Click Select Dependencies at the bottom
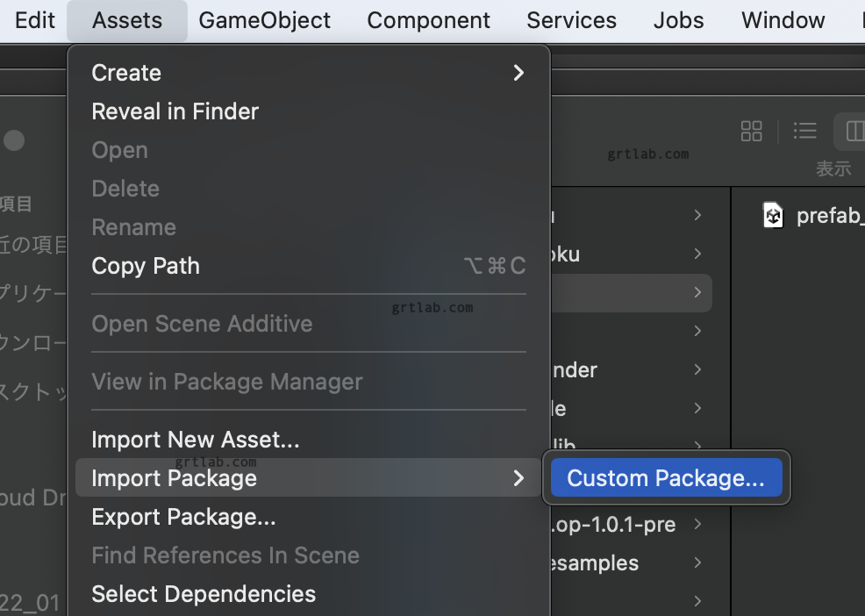The width and height of the screenshot is (865, 616). (203, 594)
